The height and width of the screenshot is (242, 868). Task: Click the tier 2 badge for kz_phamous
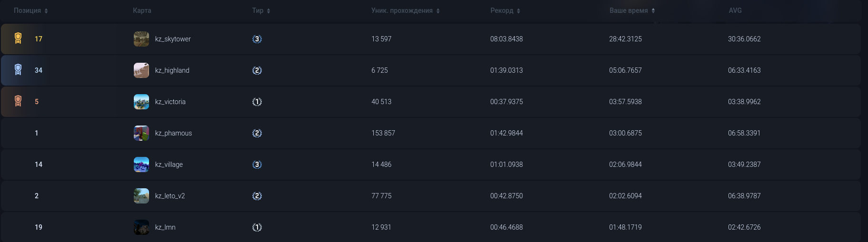pos(257,133)
